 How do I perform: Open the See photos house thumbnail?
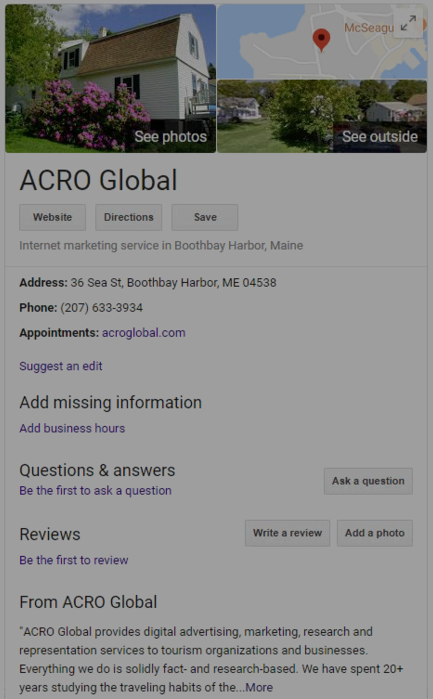pyautogui.click(x=111, y=78)
